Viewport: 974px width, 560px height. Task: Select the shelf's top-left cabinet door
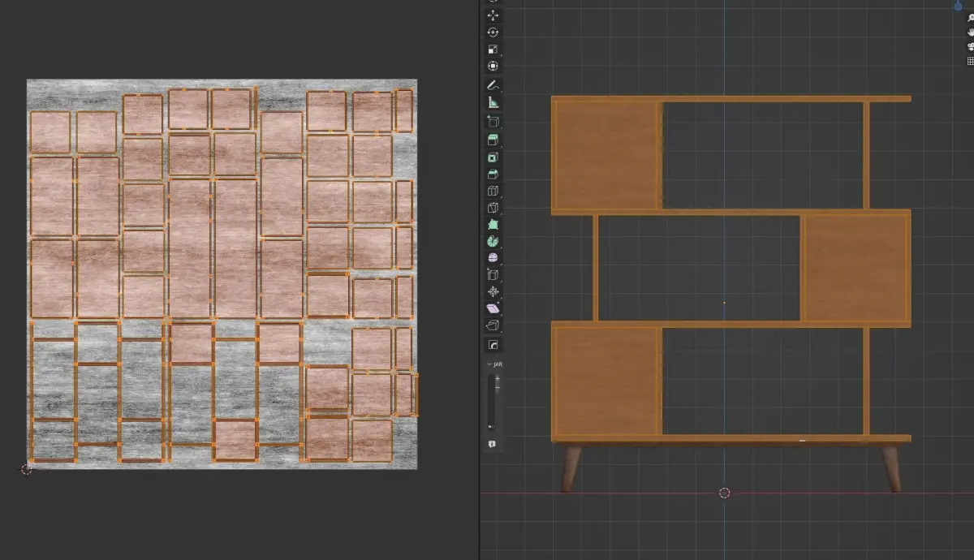coord(606,154)
